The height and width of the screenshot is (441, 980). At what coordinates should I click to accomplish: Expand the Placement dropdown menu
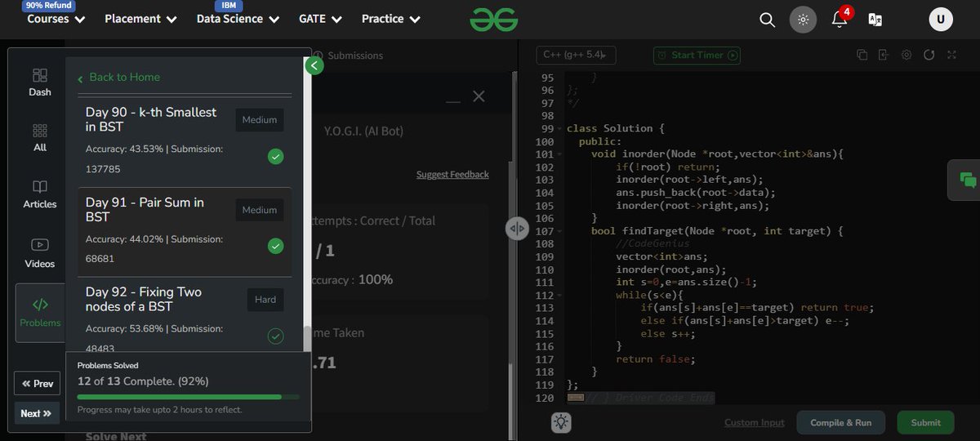click(140, 19)
